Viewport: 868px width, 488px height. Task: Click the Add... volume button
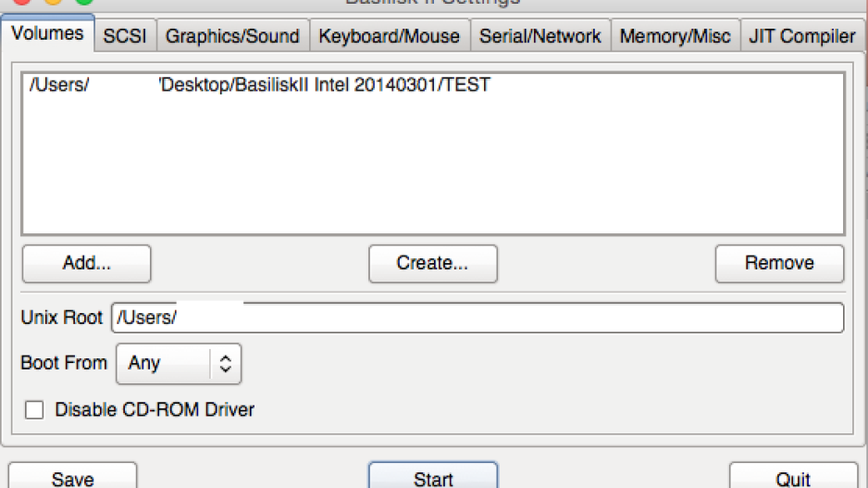86,264
